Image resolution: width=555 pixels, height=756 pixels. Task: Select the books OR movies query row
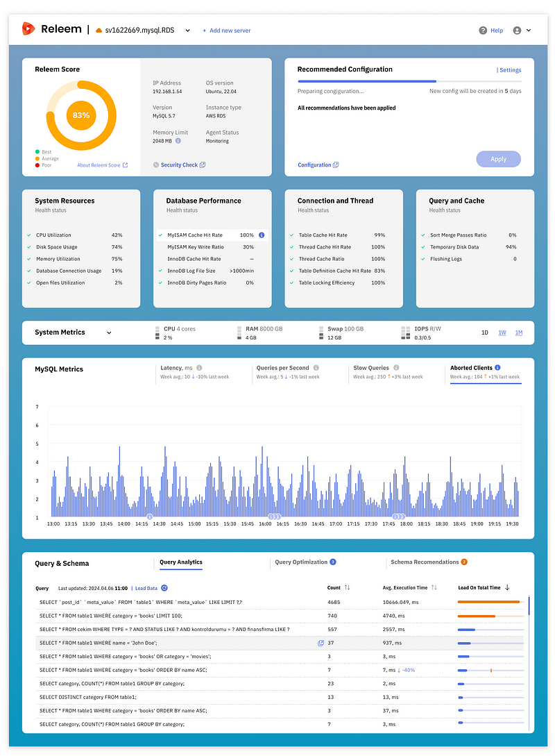point(280,657)
